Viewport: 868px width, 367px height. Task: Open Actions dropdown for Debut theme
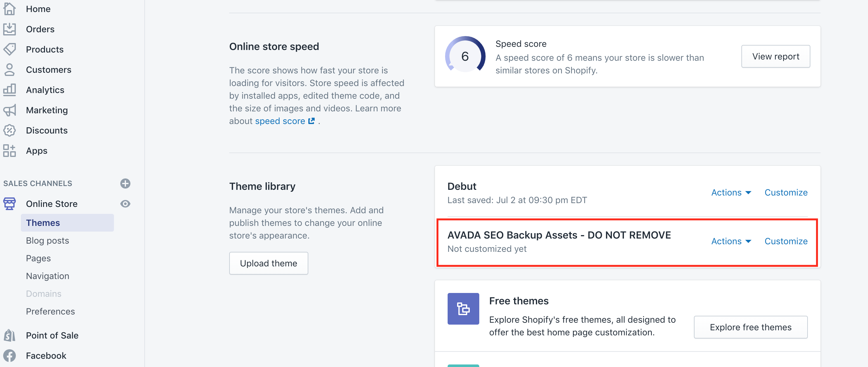[x=731, y=193]
